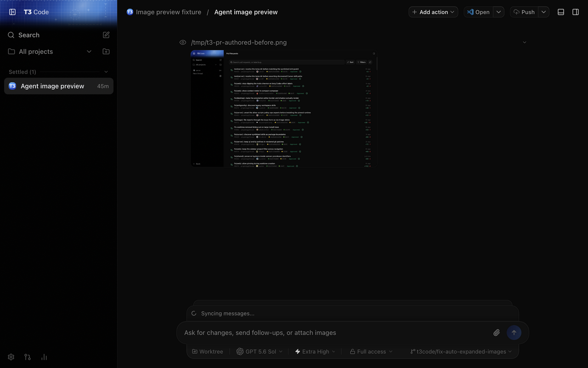Open the usage statistics bar chart icon
Screen dimensions: 588x368
pyautogui.click(x=44, y=357)
